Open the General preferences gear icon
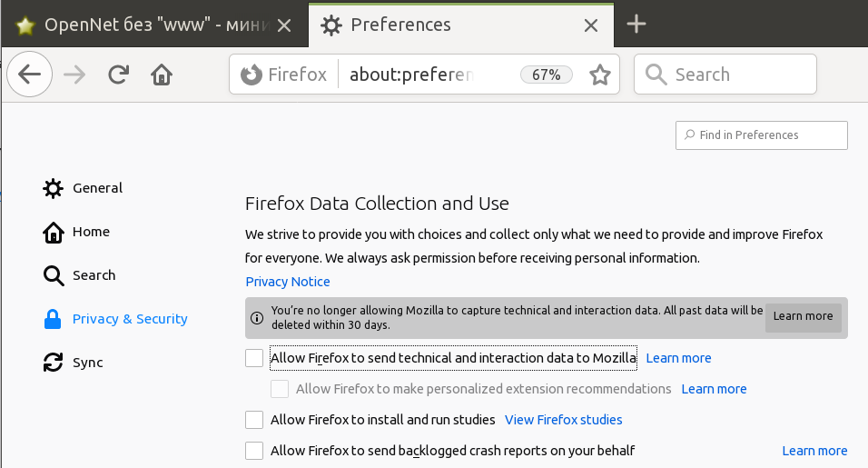Viewport: 868px width, 468px height. [x=54, y=188]
